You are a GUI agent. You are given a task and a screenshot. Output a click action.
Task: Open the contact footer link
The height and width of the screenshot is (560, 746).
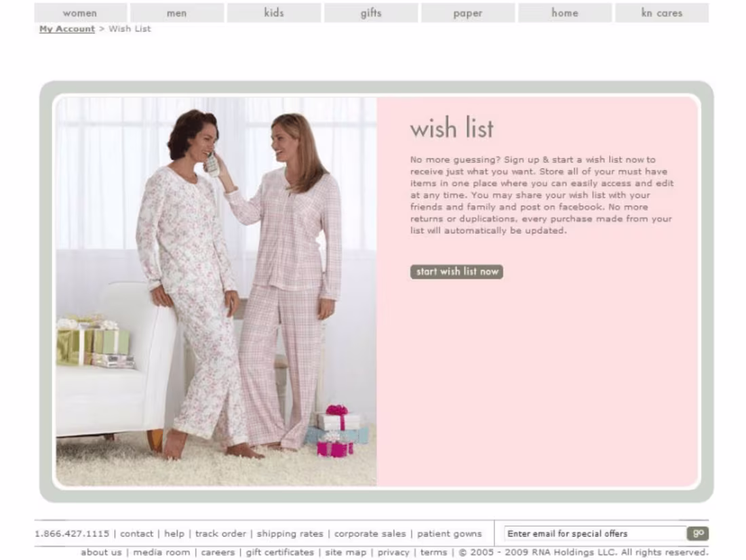[x=136, y=534]
